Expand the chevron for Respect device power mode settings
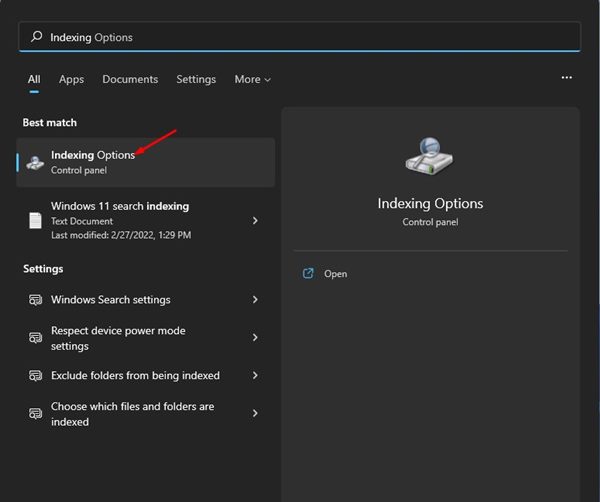This screenshot has height=502, width=600. pos(256,338)
